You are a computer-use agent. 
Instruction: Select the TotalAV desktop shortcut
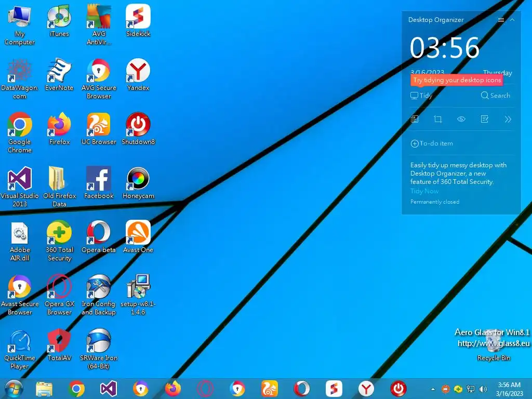pos(59,345)
